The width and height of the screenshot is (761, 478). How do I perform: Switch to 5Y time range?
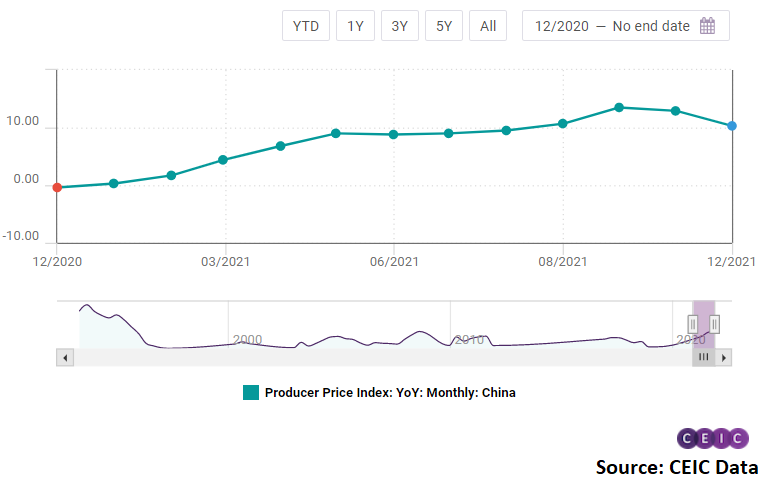(443, 26)
